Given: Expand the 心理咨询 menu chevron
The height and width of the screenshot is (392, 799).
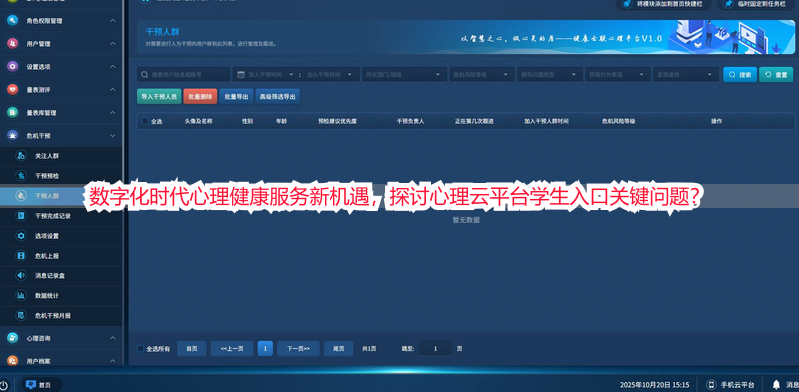Looking at the screenshot, I should coord(113,338).
